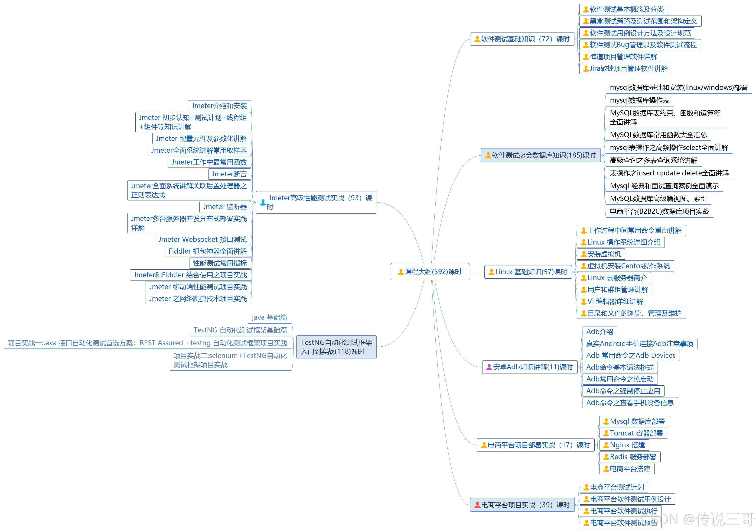
Task: Collapse the 软件测试必会数据库知识(185)课时 branch
Action: click(x=602, y=155)
